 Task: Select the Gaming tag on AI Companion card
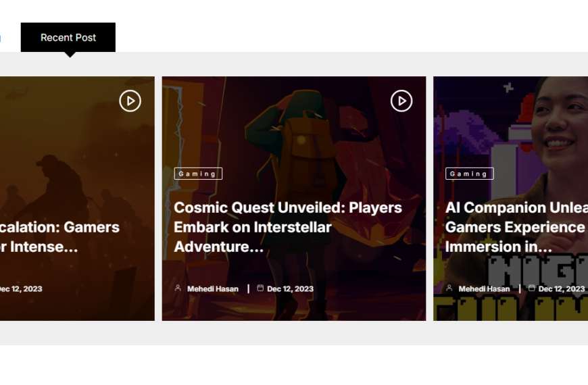tap(469, 174)
